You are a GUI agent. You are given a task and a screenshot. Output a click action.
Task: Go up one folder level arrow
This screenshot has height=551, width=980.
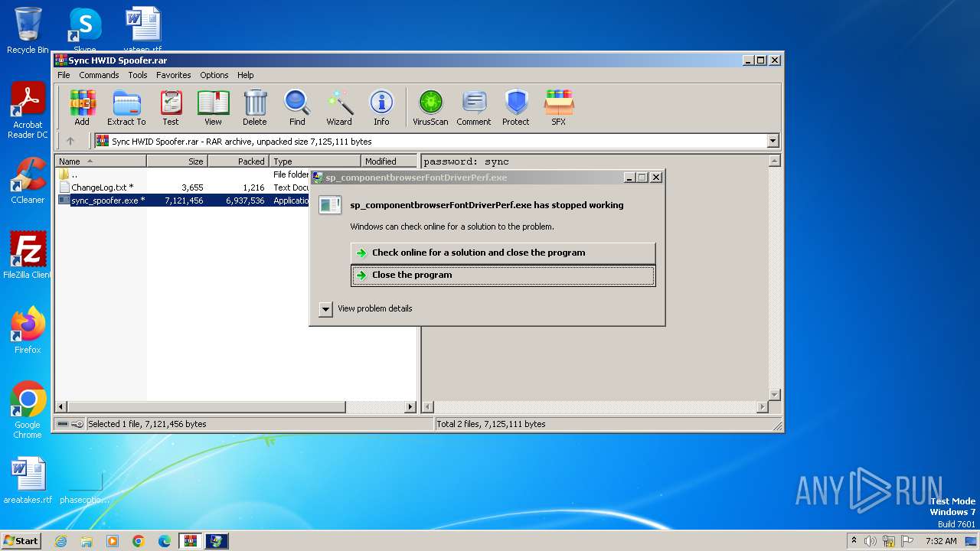tap(70, 141)
